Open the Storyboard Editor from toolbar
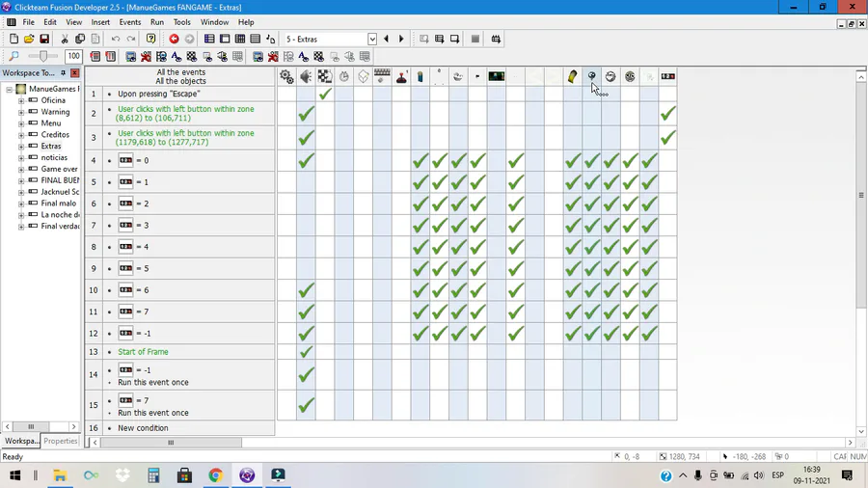 209,39
